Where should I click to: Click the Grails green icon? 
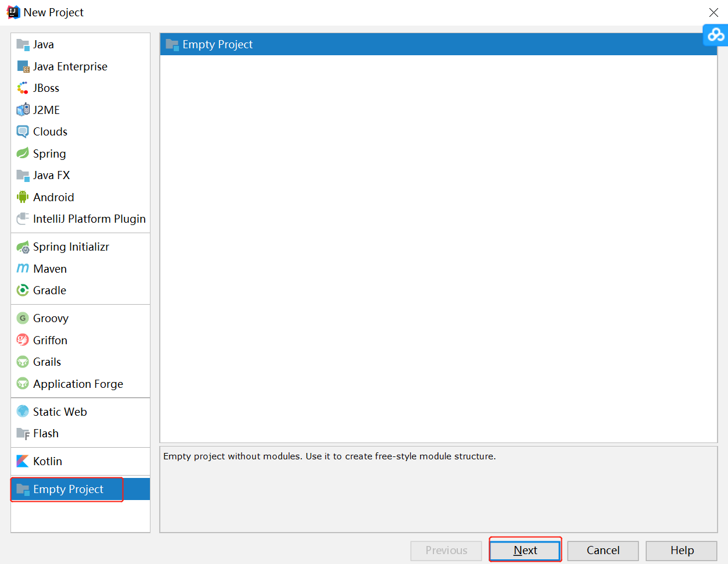point(23,362)
